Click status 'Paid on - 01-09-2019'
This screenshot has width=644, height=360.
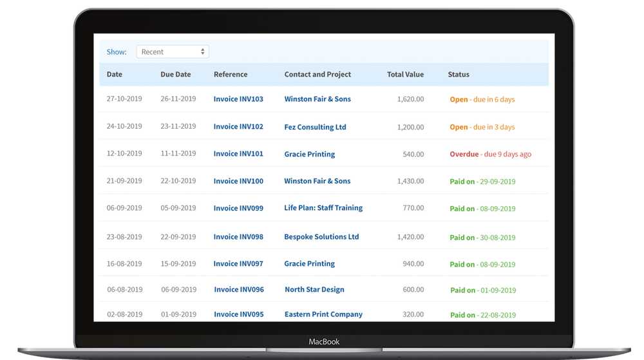point(483,290)
